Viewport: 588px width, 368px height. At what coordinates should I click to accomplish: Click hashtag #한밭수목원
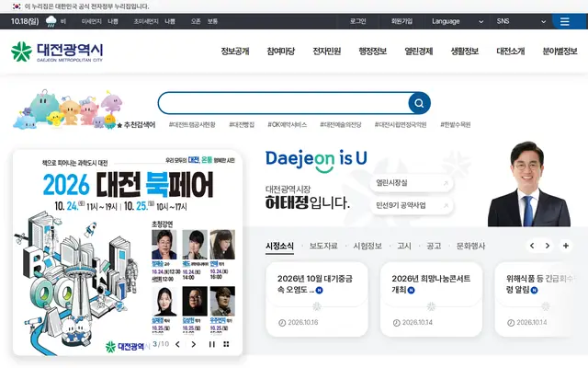click(456, 125)
